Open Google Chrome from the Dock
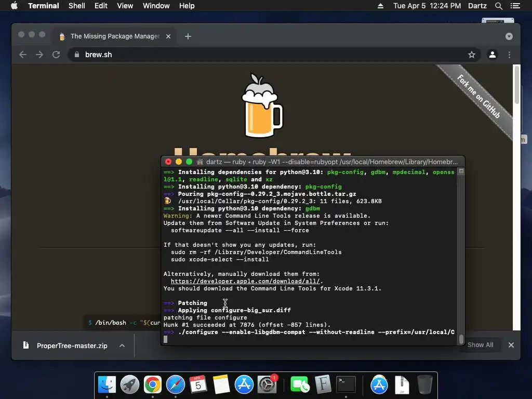The height and width of the screenshot is (399, 532). click(x=152, y=385)
